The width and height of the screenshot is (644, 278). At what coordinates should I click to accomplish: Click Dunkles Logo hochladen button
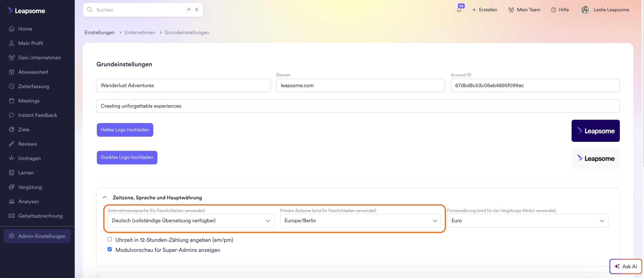(x=127, y=157)
